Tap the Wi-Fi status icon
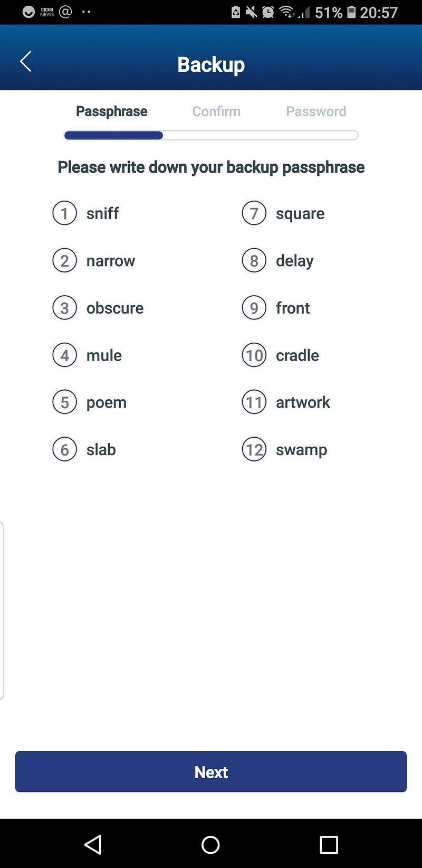This screenshot has width=422, height=868. pyautogui.click(x=286, y=12)
